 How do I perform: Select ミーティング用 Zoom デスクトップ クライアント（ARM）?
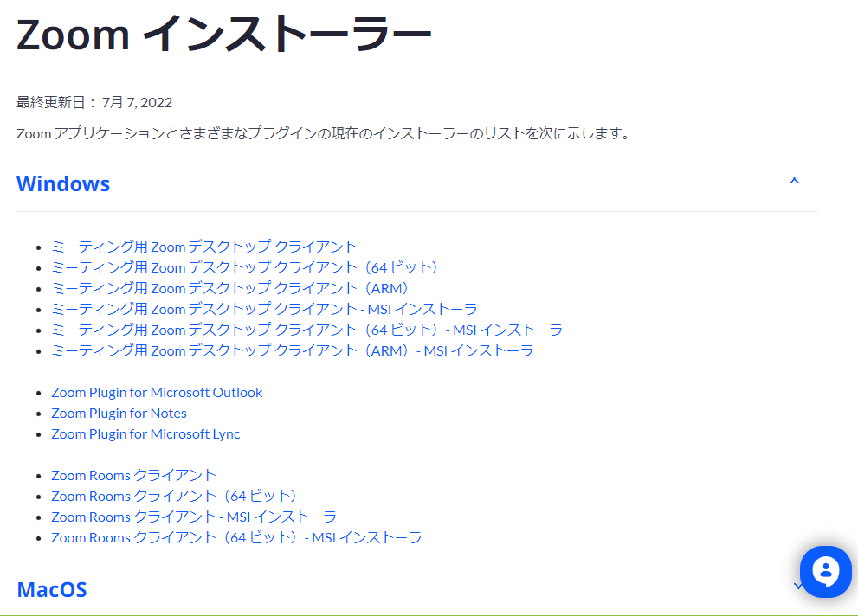(229, 288)
